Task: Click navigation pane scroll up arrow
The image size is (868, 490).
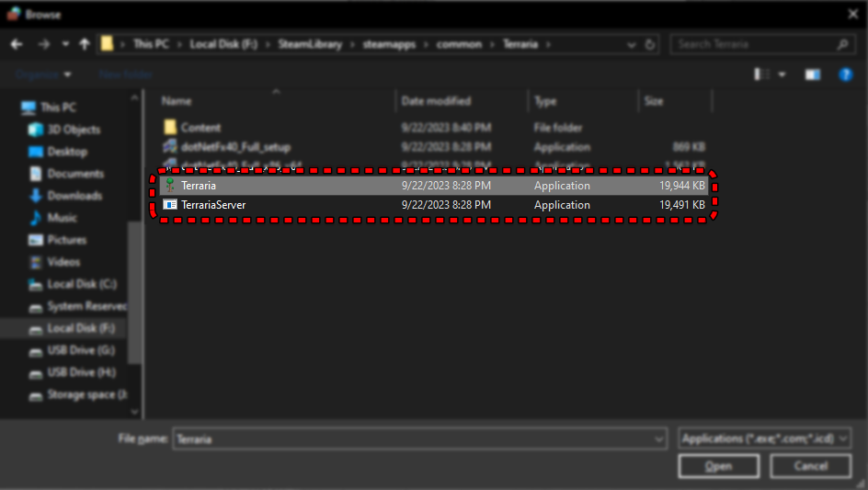Action: (134, 97)
